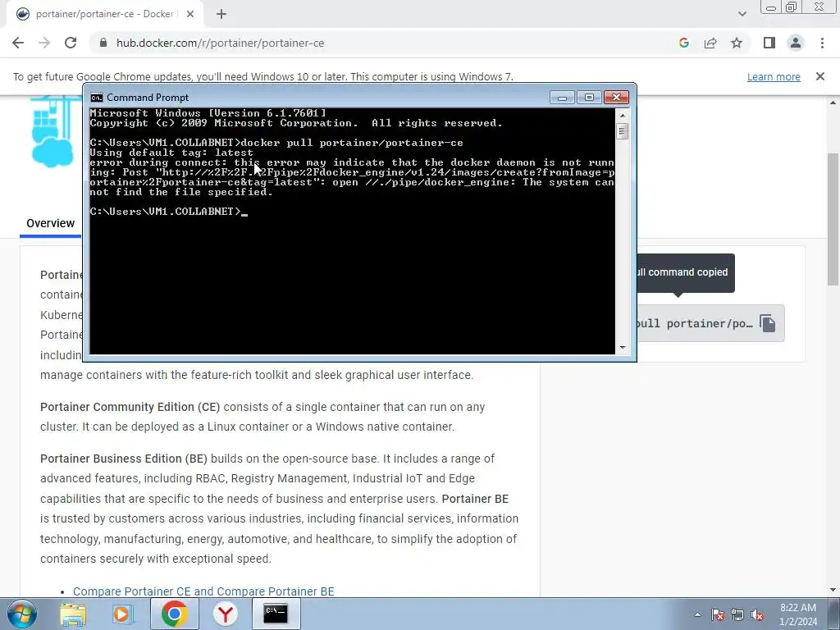The width and height of the screenshot is (840, 630).
Task: Close the portainer-ce Docker tab
Action: click(190, 14)
